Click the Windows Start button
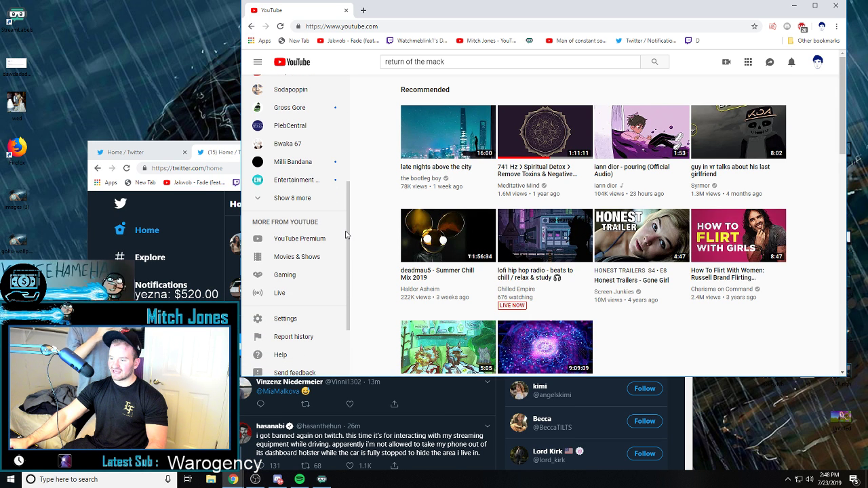This screenshot has height=488, width=868. tap(11, 479)
